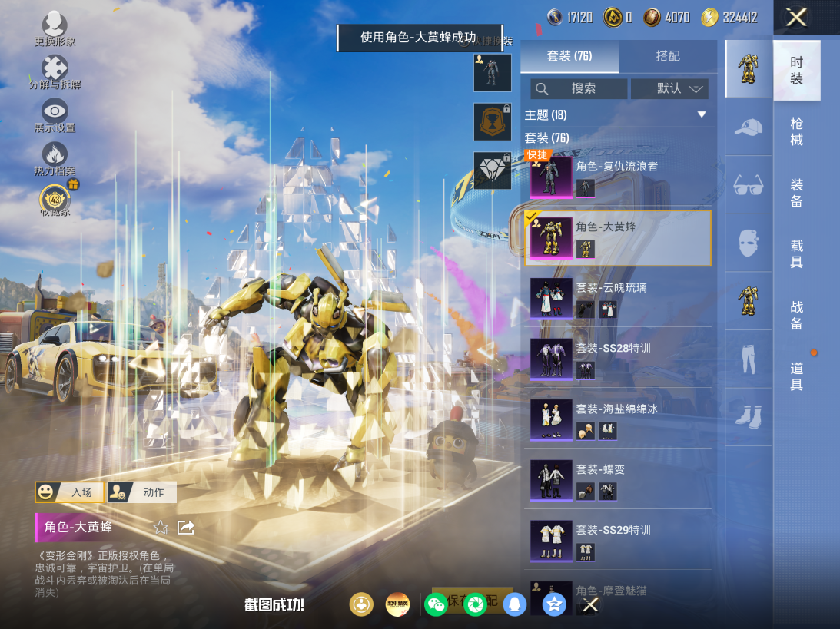Click the clothing piece icon under 套装-SS29特训
Image resolution: width=840 pixels, height=629 pixels.
pos(585,551)
